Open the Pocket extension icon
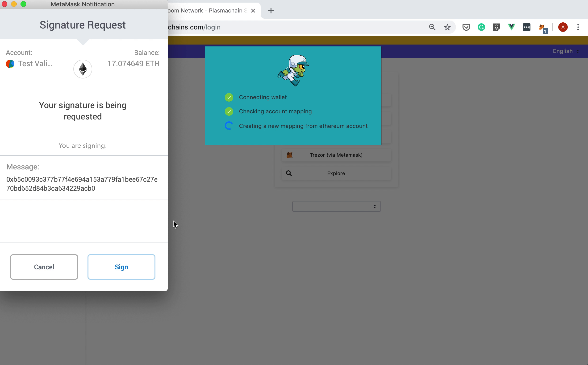The height and width of the screenshot is (365, 588). pos(466,27)
